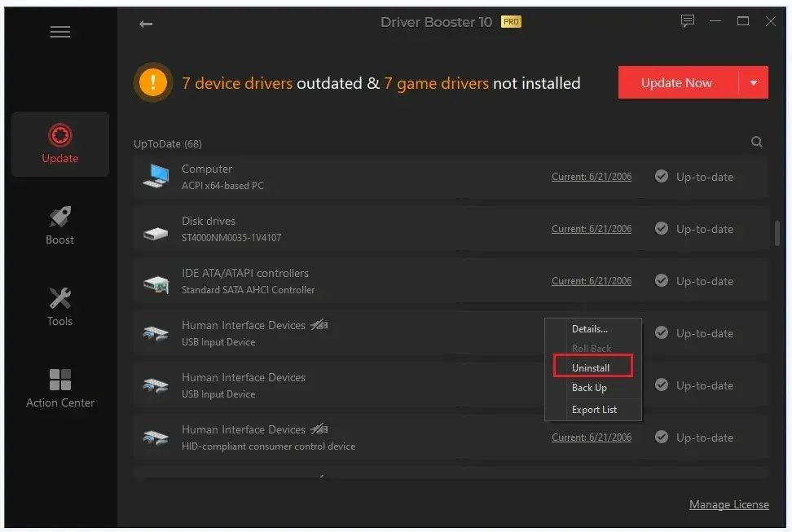Open IDE ATA/ATAPI's Current: 6/21/2006 link

(592, 281)
